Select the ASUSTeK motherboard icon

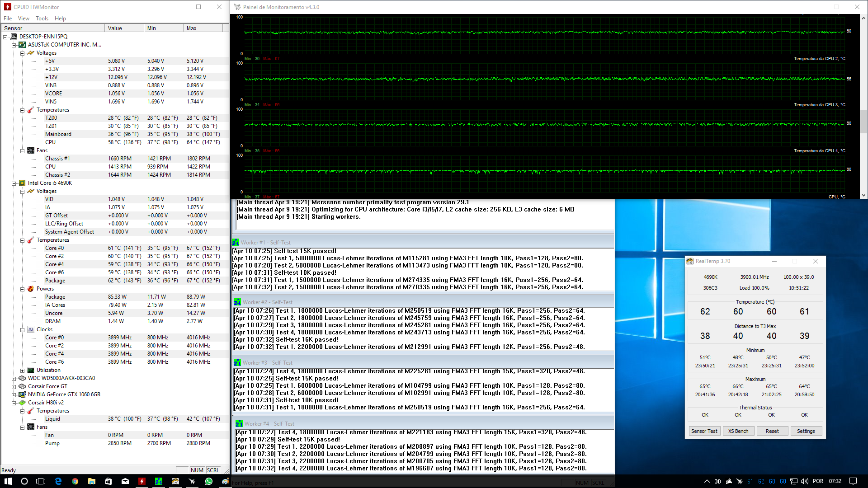pyautogui.click(x=22, y=45)
